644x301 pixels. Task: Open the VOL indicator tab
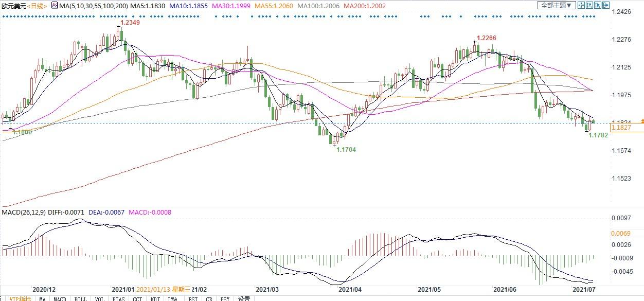100,298
